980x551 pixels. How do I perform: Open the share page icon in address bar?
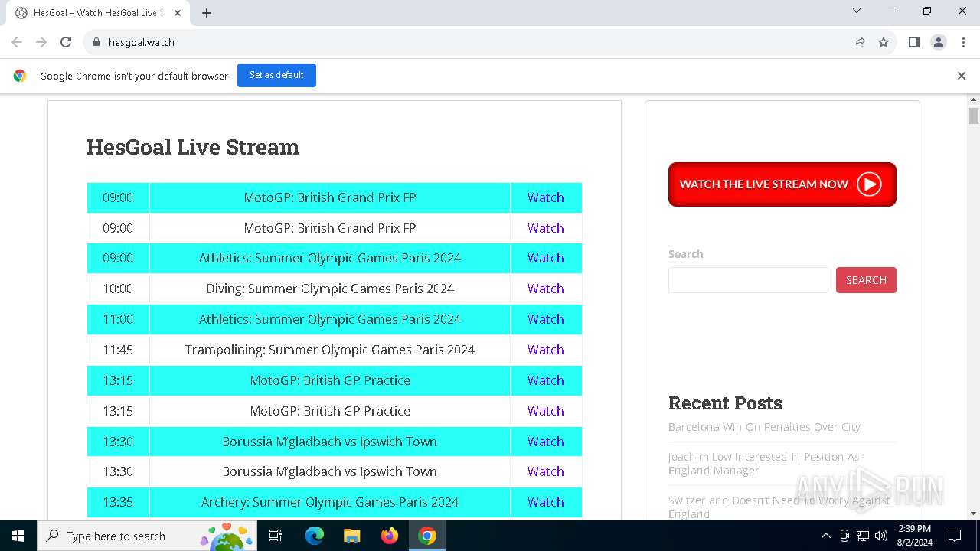[859, 42]
